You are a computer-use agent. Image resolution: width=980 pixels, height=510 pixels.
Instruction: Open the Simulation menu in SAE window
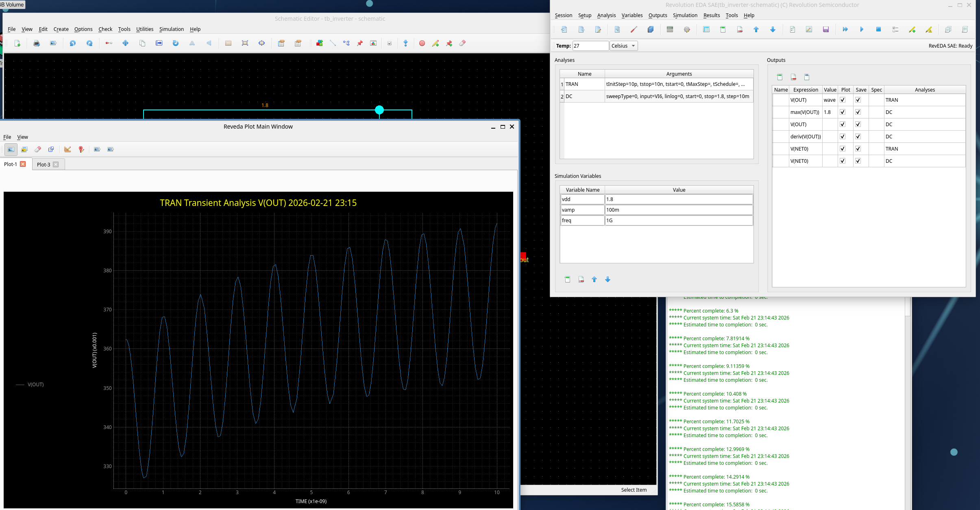pyautogui.click(x=685, y=15)
